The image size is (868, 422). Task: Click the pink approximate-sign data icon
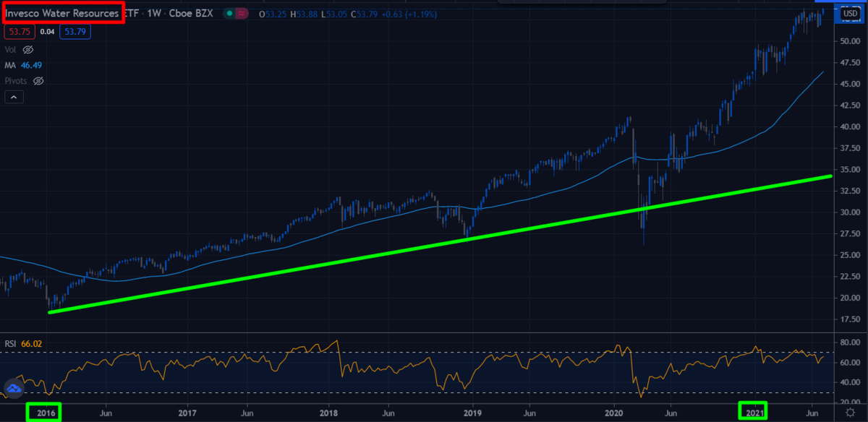point(243,13)
